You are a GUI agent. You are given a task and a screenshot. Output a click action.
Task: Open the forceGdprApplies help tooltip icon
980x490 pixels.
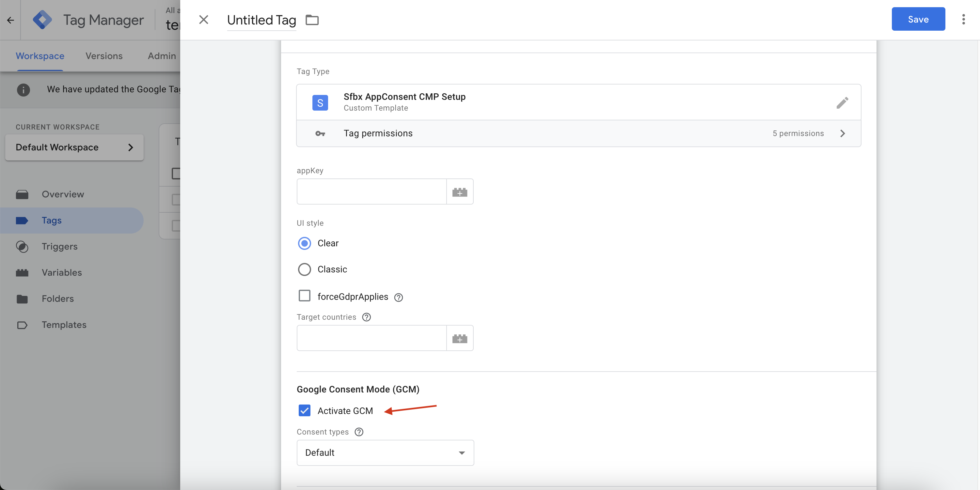pos(398,297)
